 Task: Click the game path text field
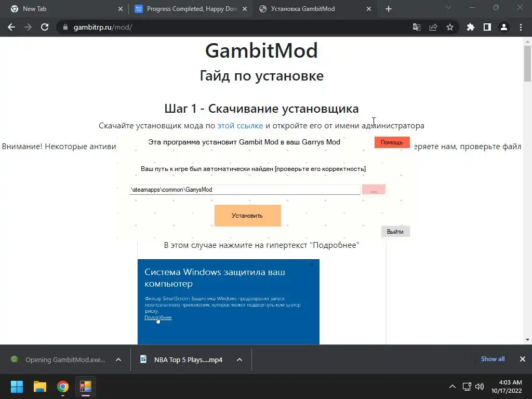(x=245, y=190)
